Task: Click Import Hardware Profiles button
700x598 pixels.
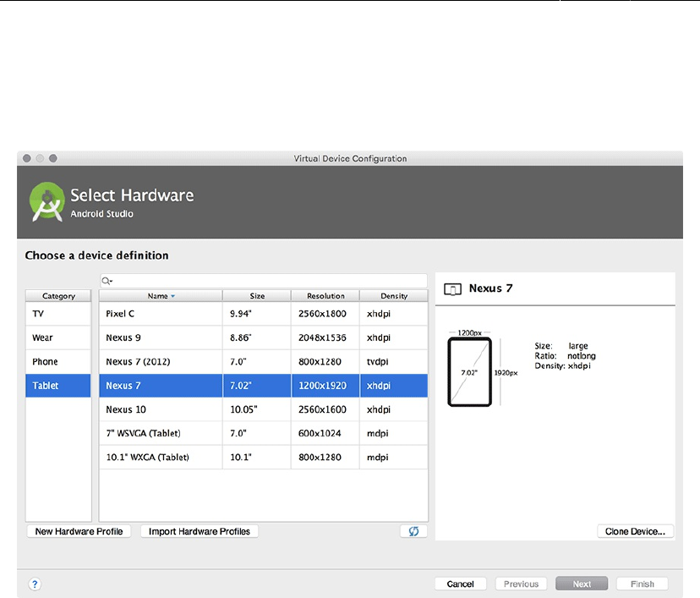Action: click(200, 531)
